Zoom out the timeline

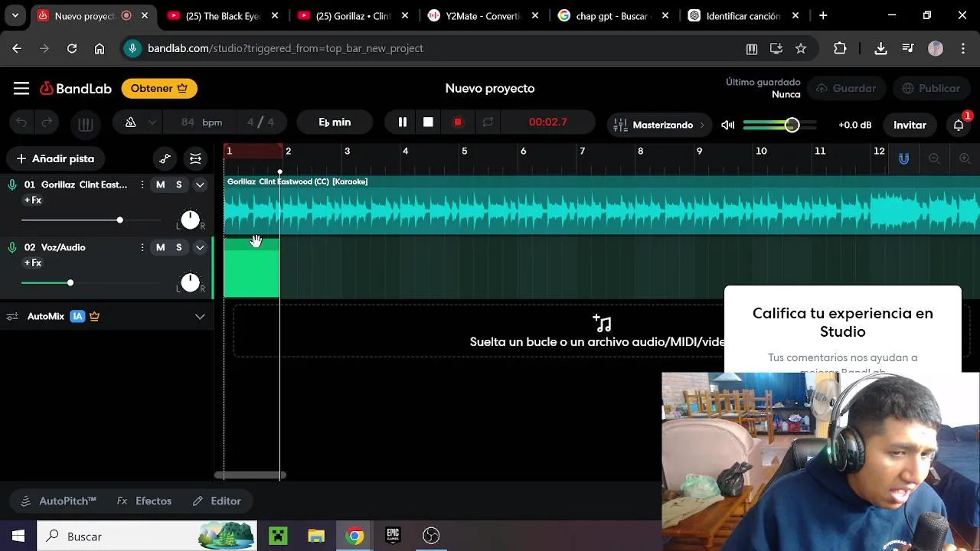point(934,158)
